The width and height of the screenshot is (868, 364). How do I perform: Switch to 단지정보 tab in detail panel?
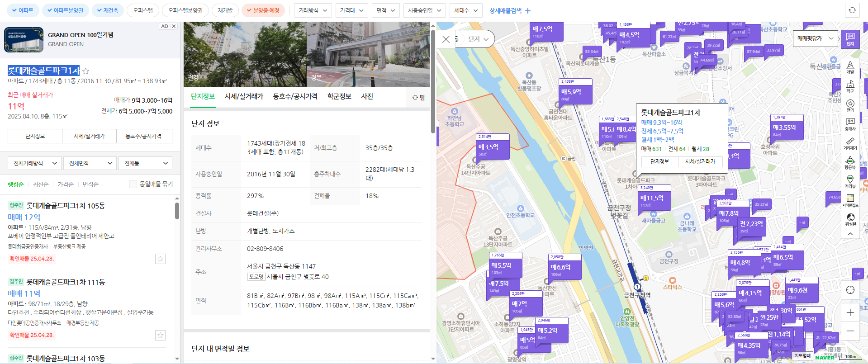[x=203, y=96]
